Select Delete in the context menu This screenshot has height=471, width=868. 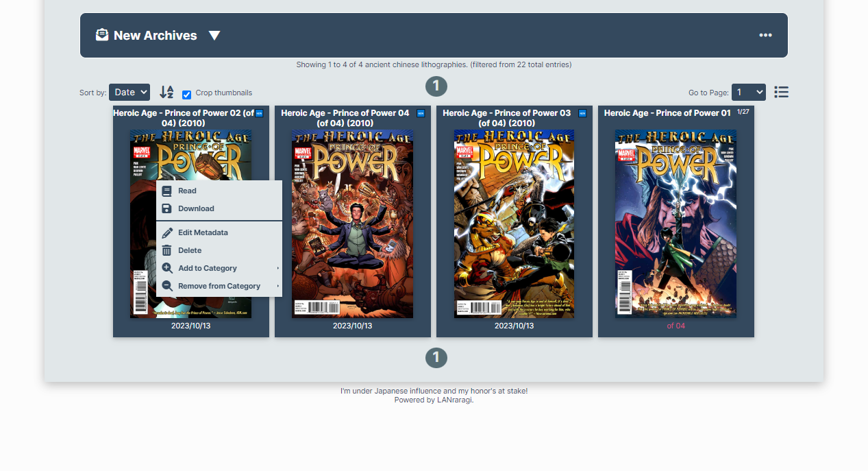tap(219, 250)
